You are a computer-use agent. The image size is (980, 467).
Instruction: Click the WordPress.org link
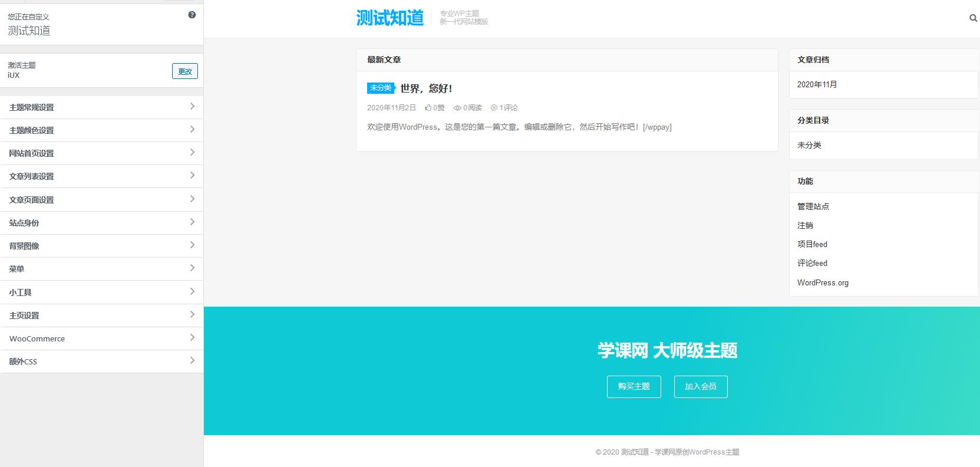823,283
